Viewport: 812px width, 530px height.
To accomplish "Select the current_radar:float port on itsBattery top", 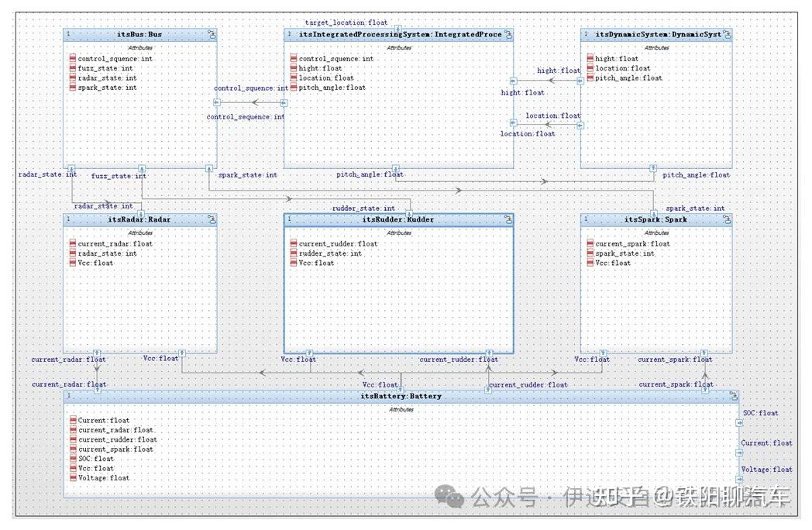I will click(98, 390).
